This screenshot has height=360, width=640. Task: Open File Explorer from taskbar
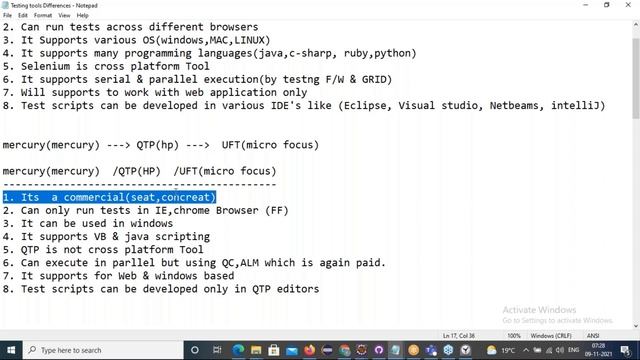(x=256, y=350)
